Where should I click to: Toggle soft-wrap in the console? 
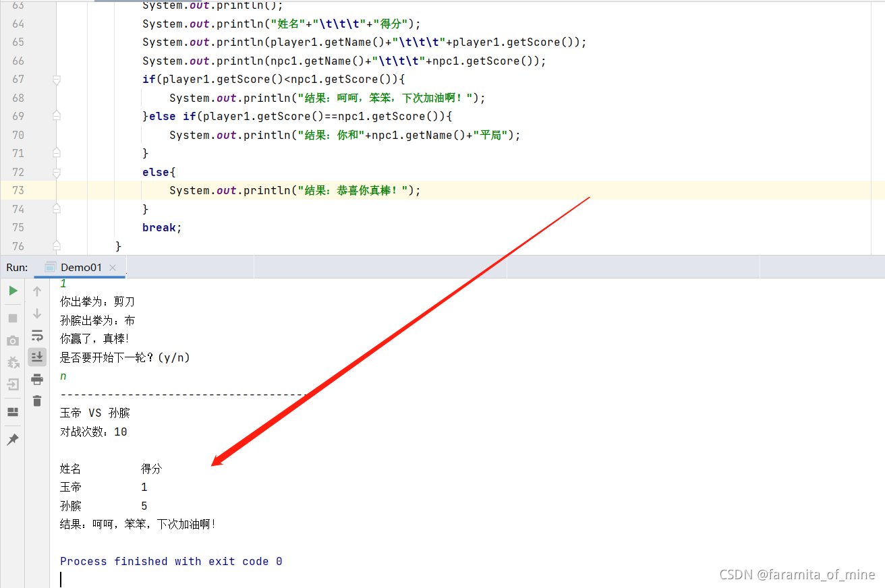click(37, 335)
